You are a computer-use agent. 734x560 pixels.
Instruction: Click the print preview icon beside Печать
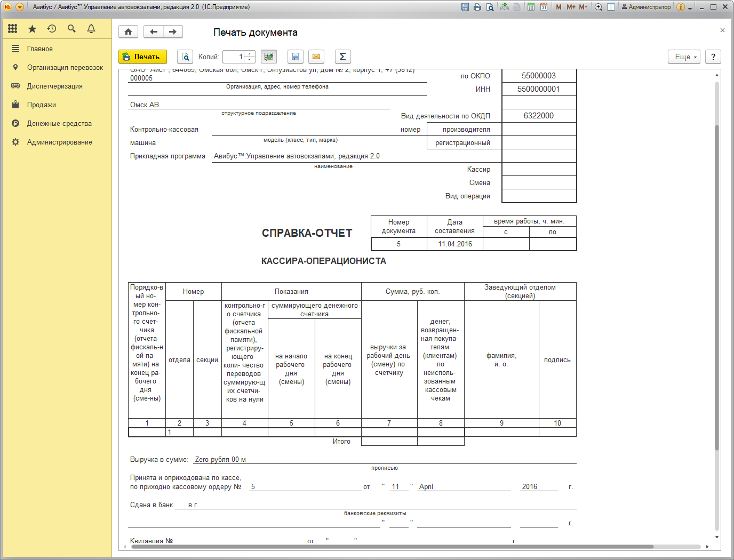(185, 57)
